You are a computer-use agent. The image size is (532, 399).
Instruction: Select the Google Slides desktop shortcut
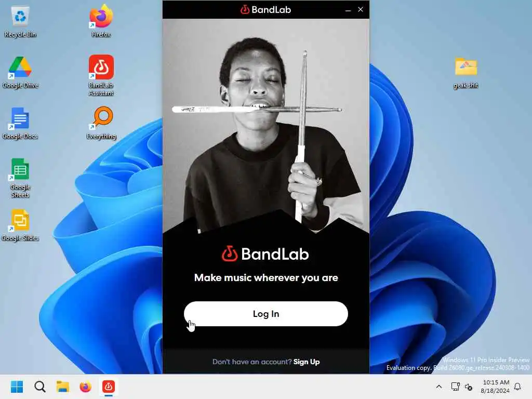[20, 225]
